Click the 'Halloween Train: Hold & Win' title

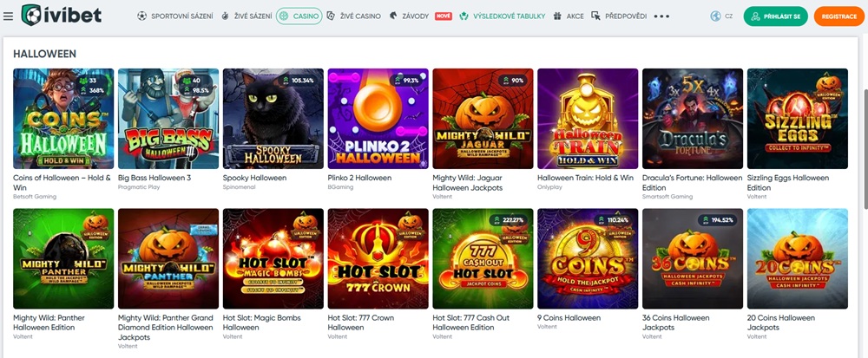click(x=586, y=178)
